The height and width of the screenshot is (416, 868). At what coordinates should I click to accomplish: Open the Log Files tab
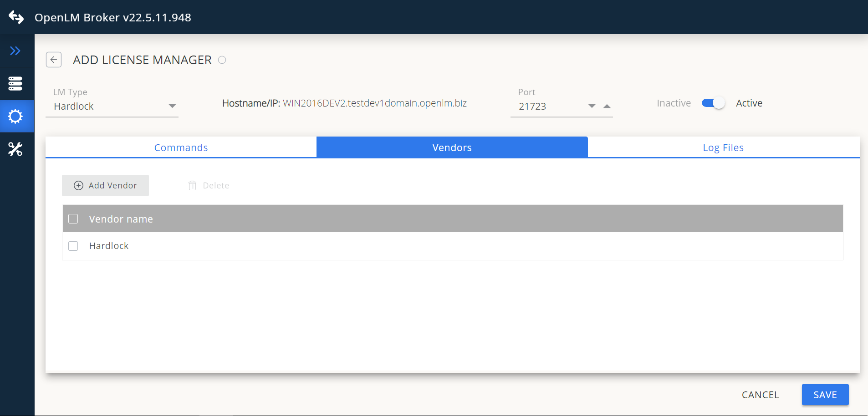722,147
